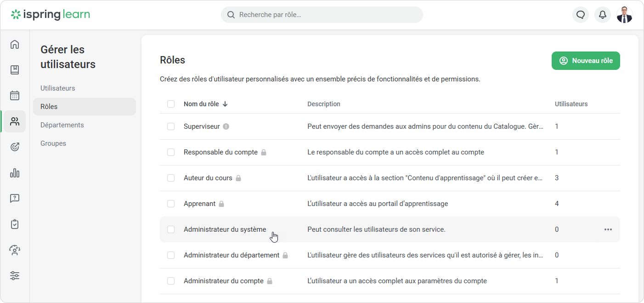Open the Administrateur du système role
The image size is (644, 303).
225,229
